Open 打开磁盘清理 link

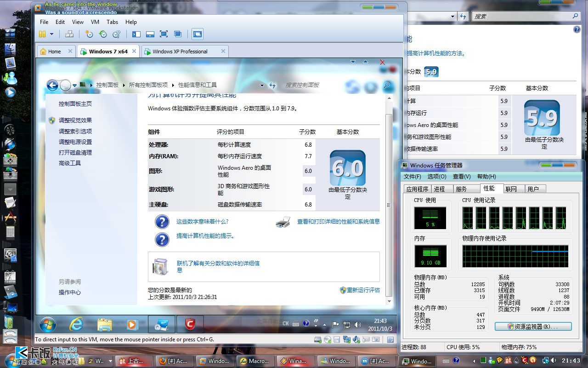pos(75,152)
